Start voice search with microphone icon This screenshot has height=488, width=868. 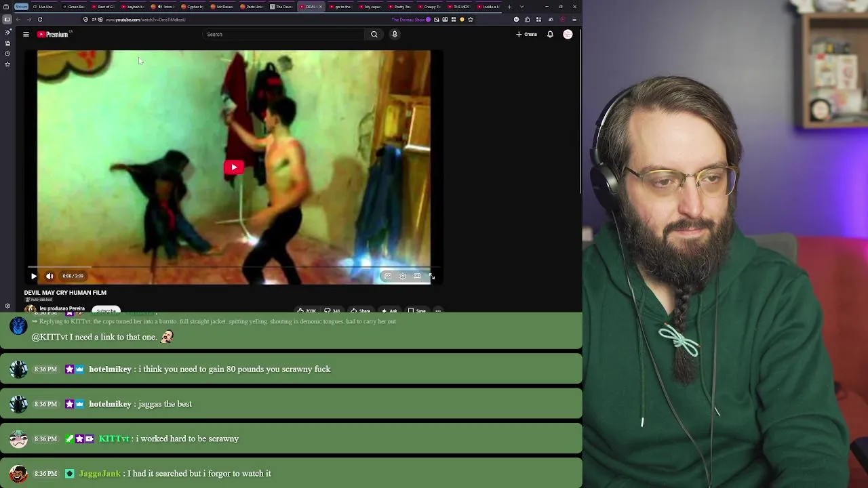tap(395, 34)
